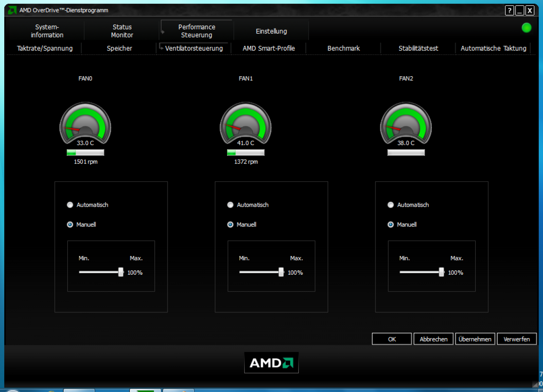Click the FAN0 temperature gauge

click(85, 124)
